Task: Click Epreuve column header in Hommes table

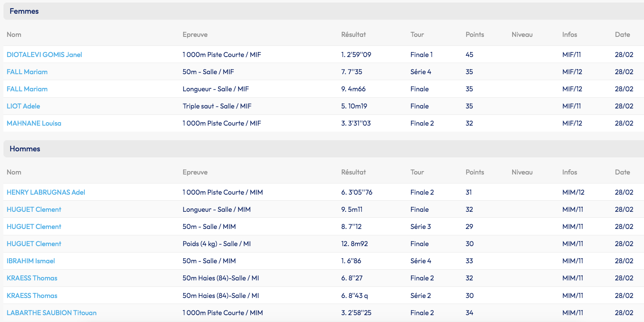Action: pyautogui.click(x=195, y=172)
